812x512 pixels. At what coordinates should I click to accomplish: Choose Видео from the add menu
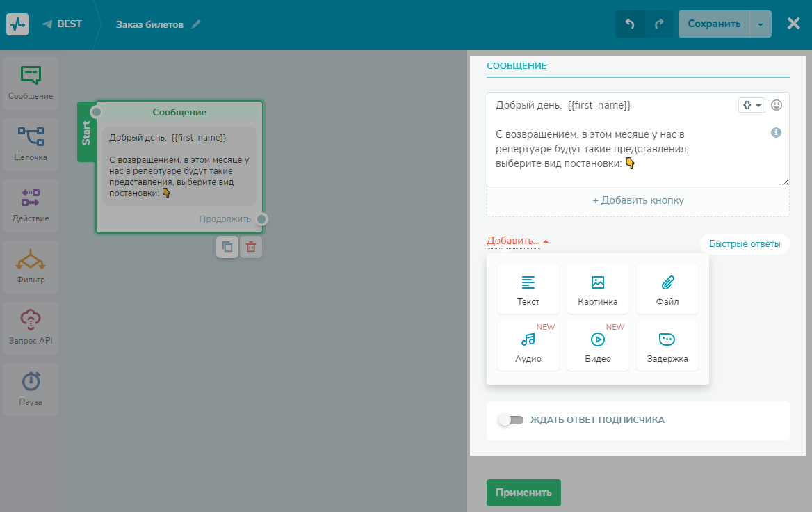tap(598, 346)
